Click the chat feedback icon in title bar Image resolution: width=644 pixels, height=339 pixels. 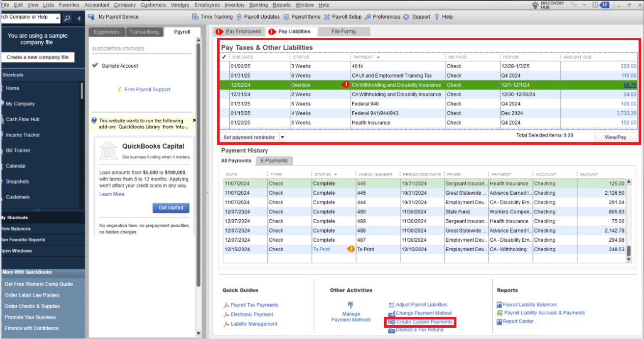coord(573,5)
